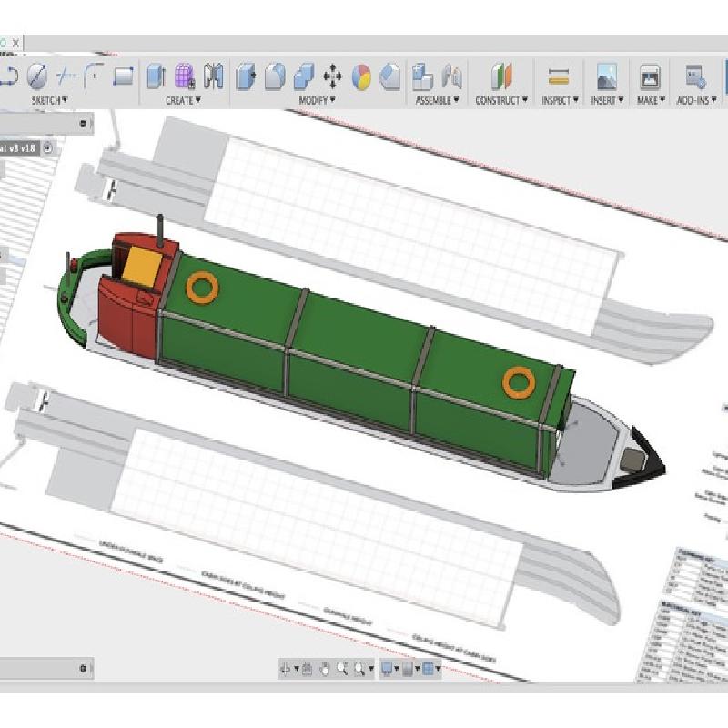
Task: Click the Shell/Combine cubes icon
Action: pos(304,76)
